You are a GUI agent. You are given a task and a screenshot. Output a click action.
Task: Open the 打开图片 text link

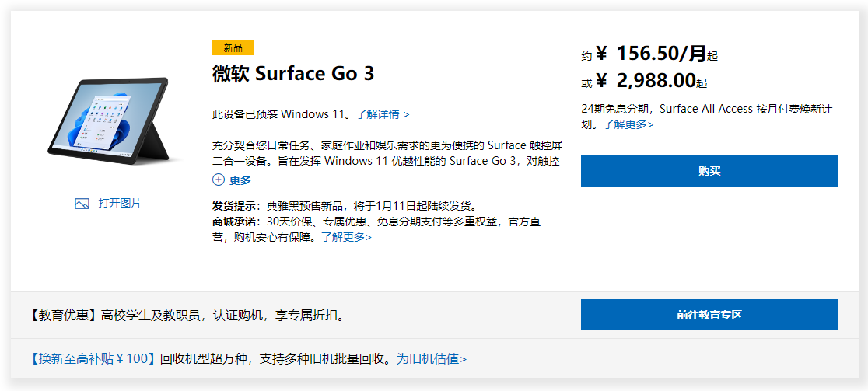click(x=120, y=203)
